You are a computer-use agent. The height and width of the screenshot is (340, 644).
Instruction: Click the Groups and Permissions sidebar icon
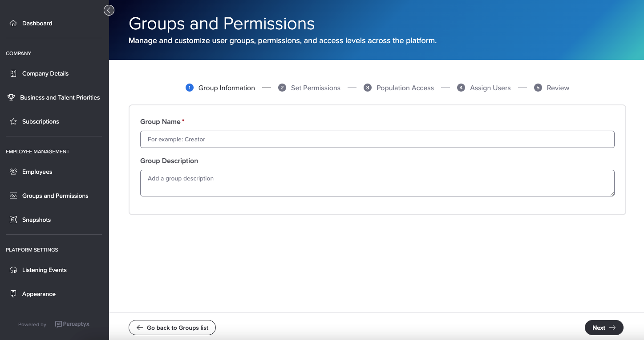[x=13, y=196]
